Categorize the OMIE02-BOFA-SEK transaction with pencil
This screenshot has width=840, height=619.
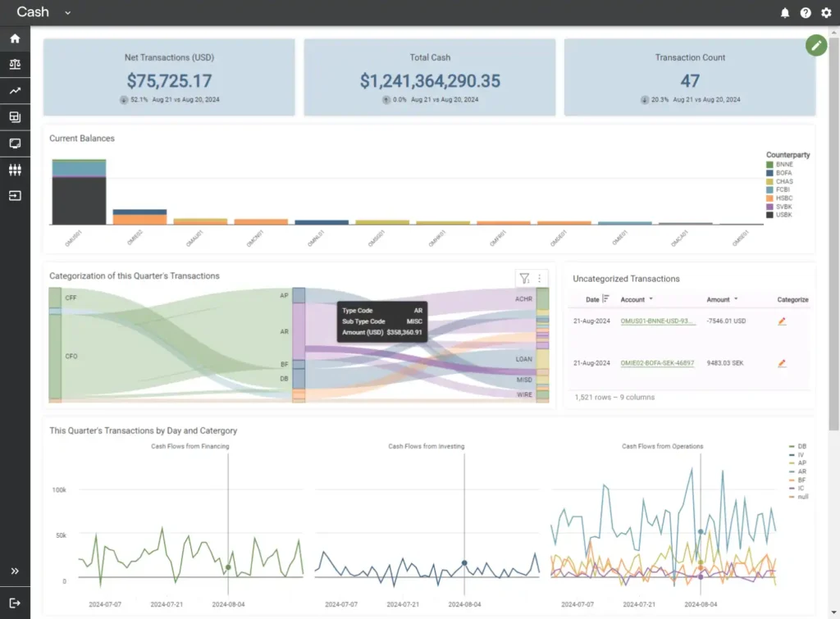[x=782, y=363]
